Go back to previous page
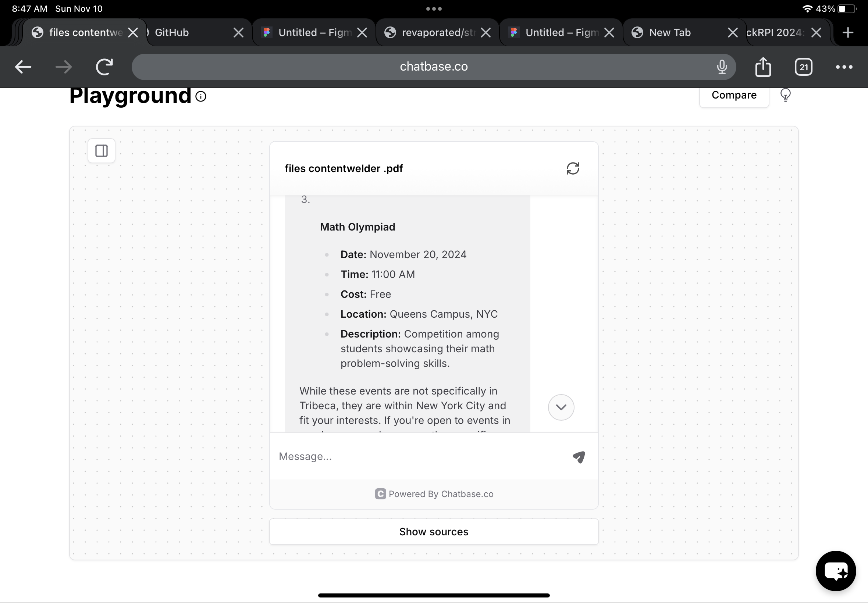Viewport: 868px width, 603px height. [x=23, y=67]
